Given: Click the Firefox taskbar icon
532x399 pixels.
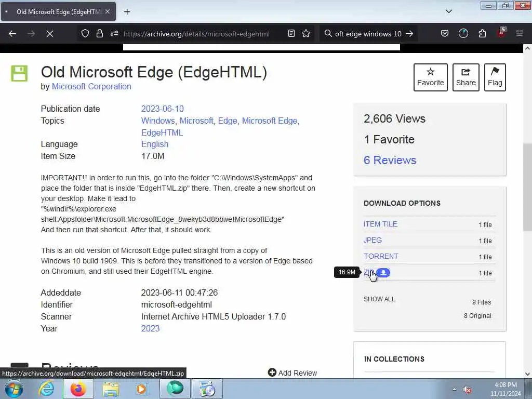Looking at the screenshot, I should point(78,389).
